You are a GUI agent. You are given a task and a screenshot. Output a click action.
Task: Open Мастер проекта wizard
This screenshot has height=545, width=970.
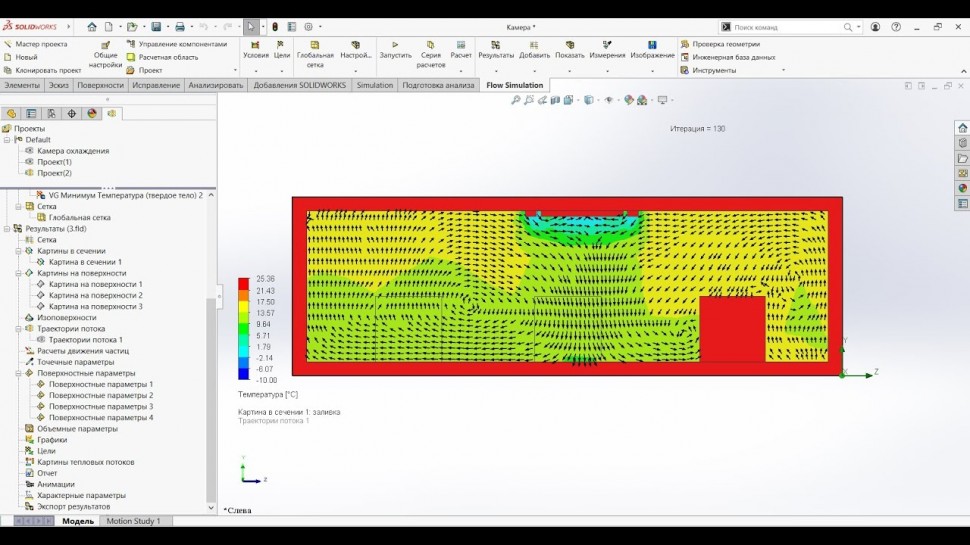point(41,44)
